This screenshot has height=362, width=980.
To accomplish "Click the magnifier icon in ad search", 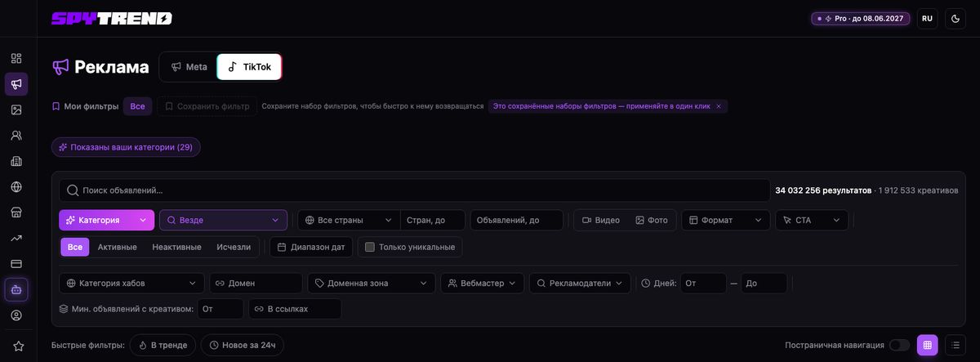I will point(73,190).
